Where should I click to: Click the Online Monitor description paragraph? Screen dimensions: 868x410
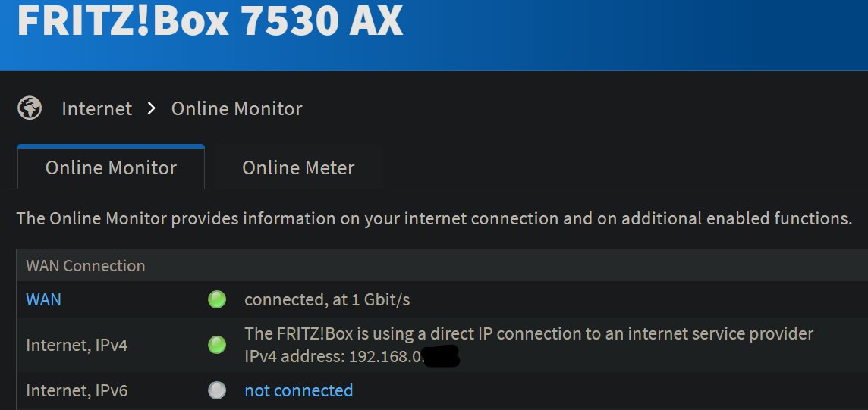(435, 219)
